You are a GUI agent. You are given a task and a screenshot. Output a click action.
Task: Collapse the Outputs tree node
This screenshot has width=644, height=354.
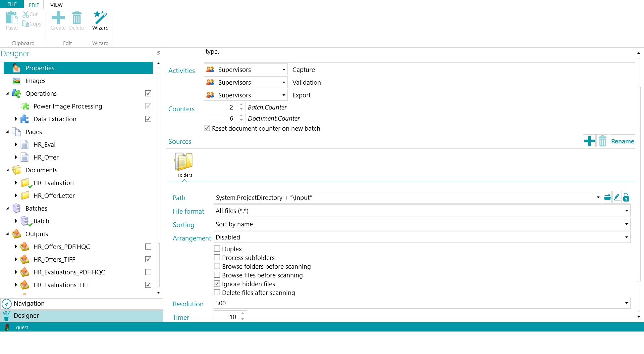pyautogui.click(x=7, y=234)
